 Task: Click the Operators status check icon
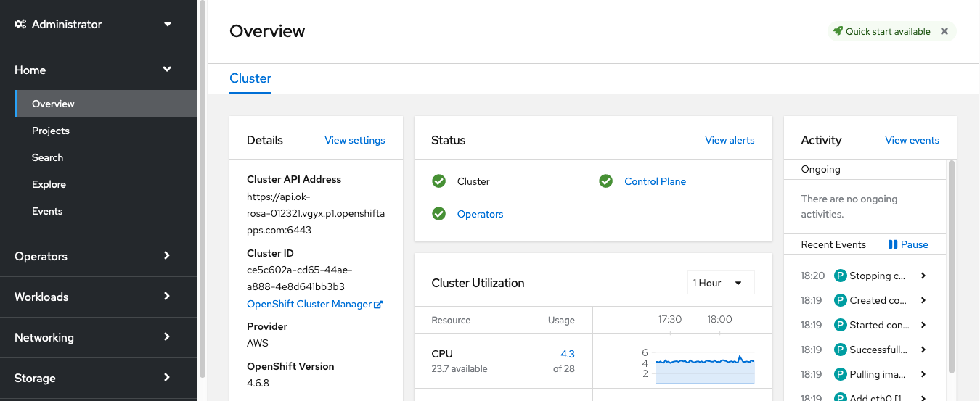(438, 214)
